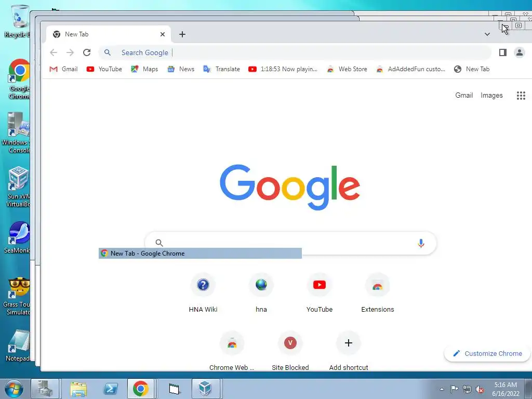Open the Chrome profile avatar

coord(519,52)
